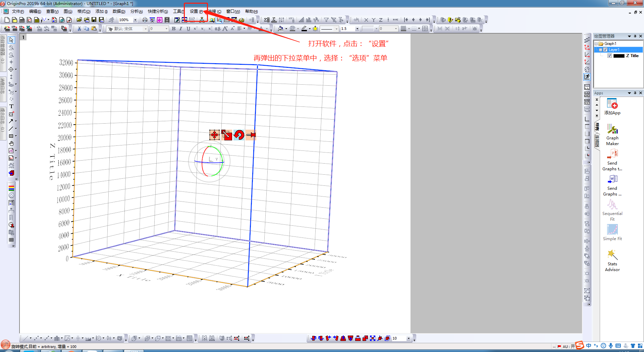
Task: Open the 设置 (Settings) menu
Action: click(x=196, y=11)
